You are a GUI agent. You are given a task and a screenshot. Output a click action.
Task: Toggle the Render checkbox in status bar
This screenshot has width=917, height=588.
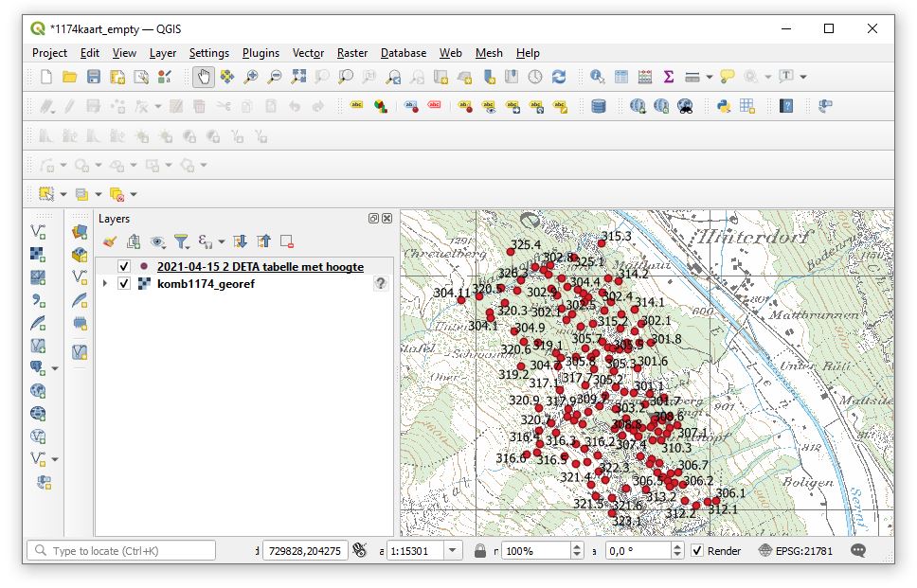697,551
